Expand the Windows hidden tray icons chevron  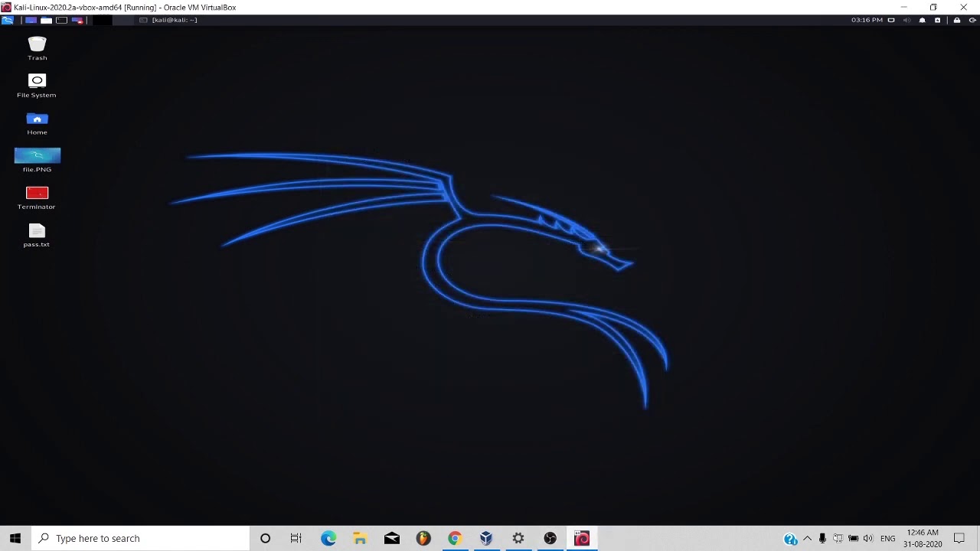807,539
